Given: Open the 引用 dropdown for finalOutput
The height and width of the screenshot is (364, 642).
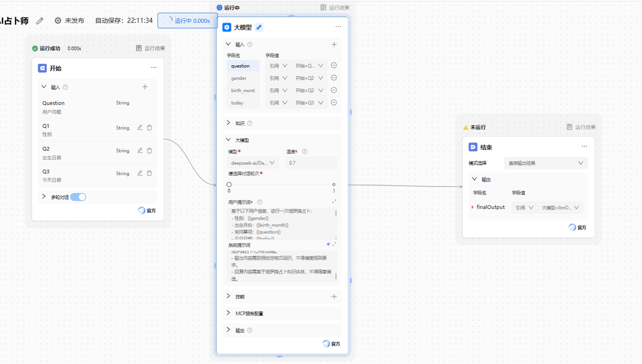Looking at the screenshot, I should (525, 207).
